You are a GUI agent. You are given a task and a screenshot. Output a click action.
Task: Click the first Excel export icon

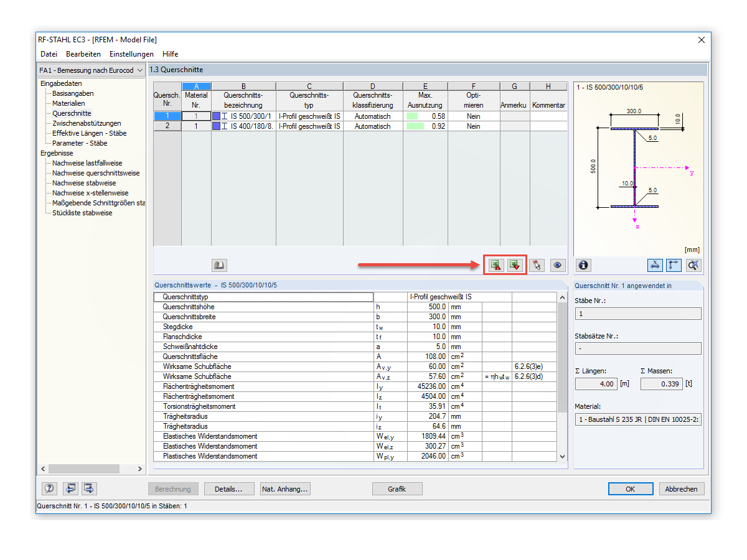[x=496, y=265]
